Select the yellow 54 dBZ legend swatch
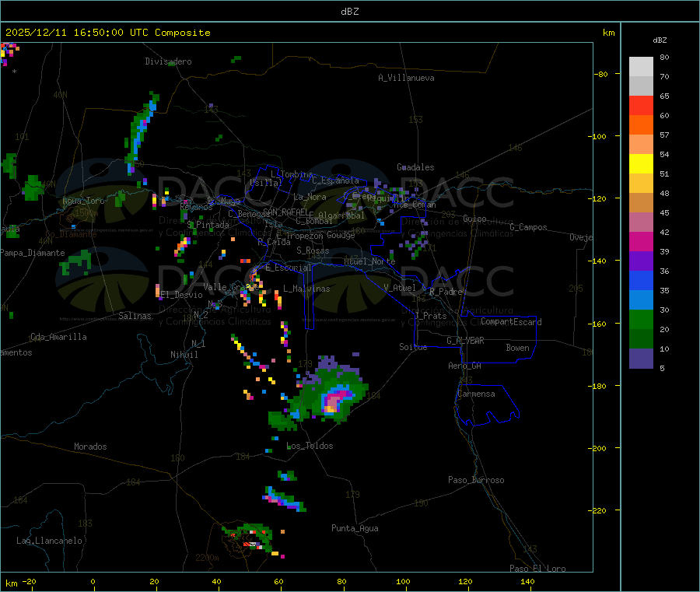Image resolution: width=700 pixels, height=592 pixels. click(641, 164)
